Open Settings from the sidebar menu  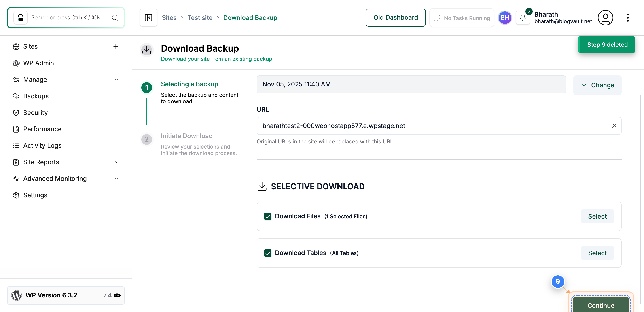[35, 195]
